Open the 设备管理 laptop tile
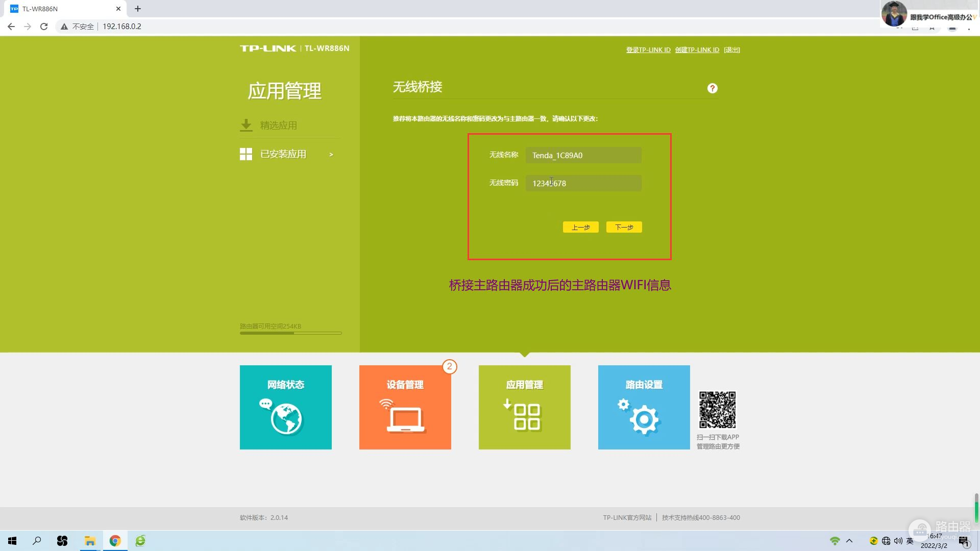 (405, 407)
